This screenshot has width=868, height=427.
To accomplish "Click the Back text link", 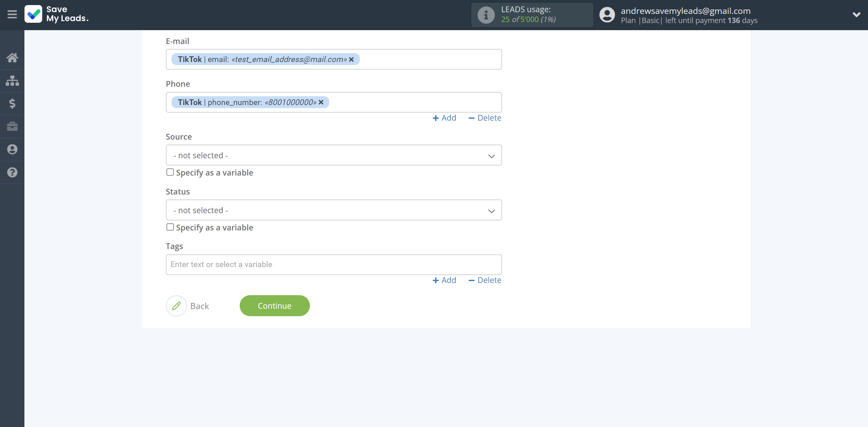I will tap(199, 306).
